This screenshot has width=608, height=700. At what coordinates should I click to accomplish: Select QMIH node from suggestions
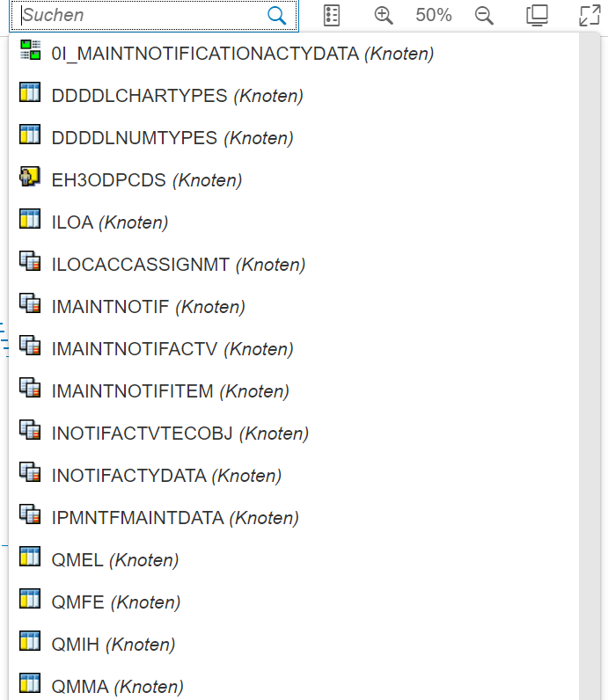tap(113, 645)
